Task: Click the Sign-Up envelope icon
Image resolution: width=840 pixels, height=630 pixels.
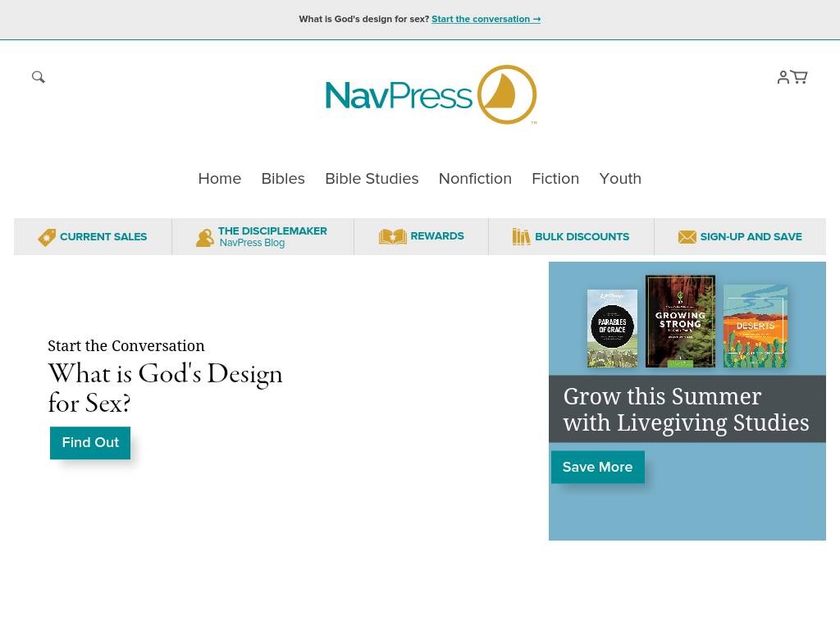Action: (x=687, y=237)
